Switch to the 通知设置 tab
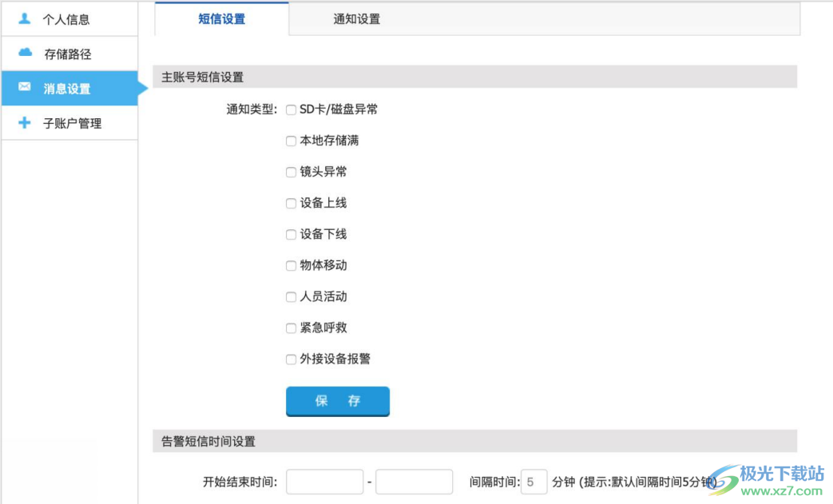 tap(356, 19)
